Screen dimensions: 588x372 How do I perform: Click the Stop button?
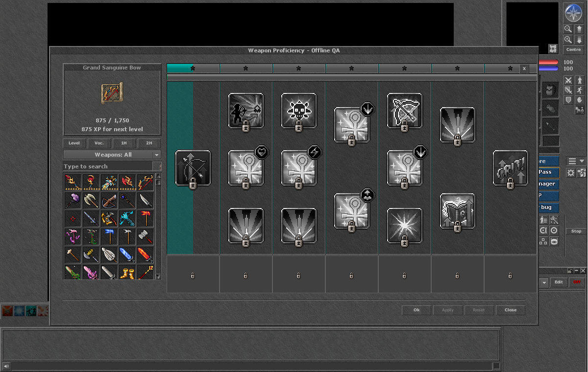tap(576, 231)
